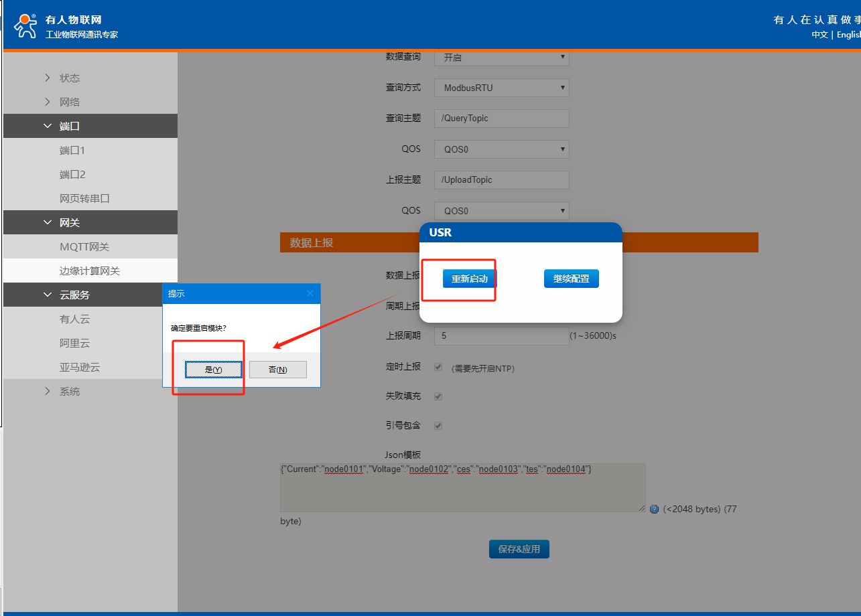
Task: Switch language to English
Action: [x=848, y=35]
